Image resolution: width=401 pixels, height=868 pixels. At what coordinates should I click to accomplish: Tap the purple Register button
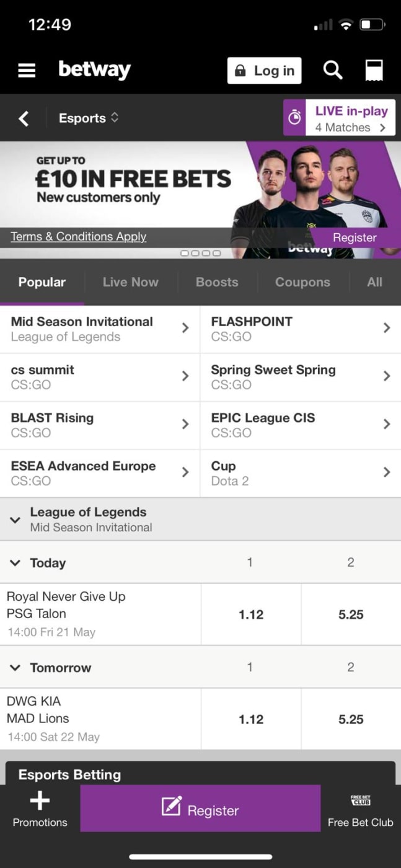click(200, 809)
